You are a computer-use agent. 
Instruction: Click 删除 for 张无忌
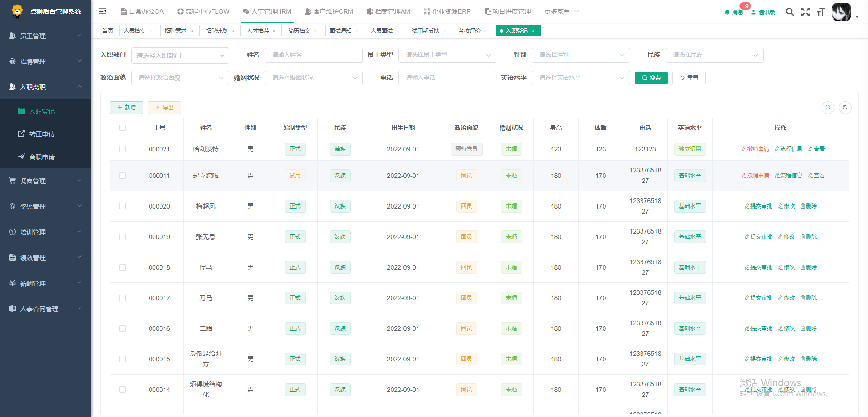click(x=809, y=237)
